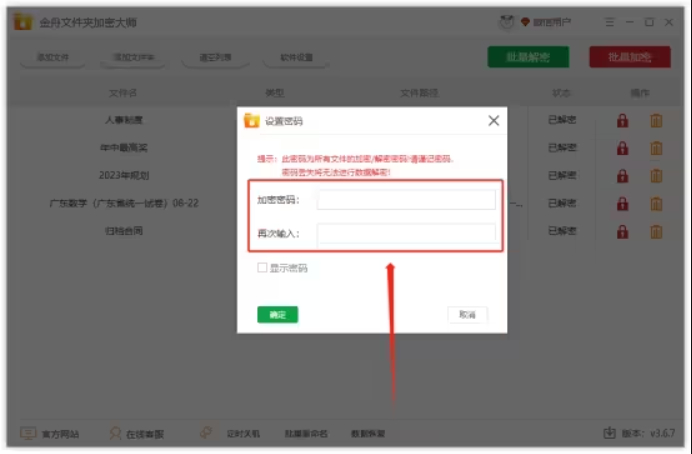Open the hamburger menu in title bar
The image size is (692, 454).
pyautogui.click(x=609, y=22)
